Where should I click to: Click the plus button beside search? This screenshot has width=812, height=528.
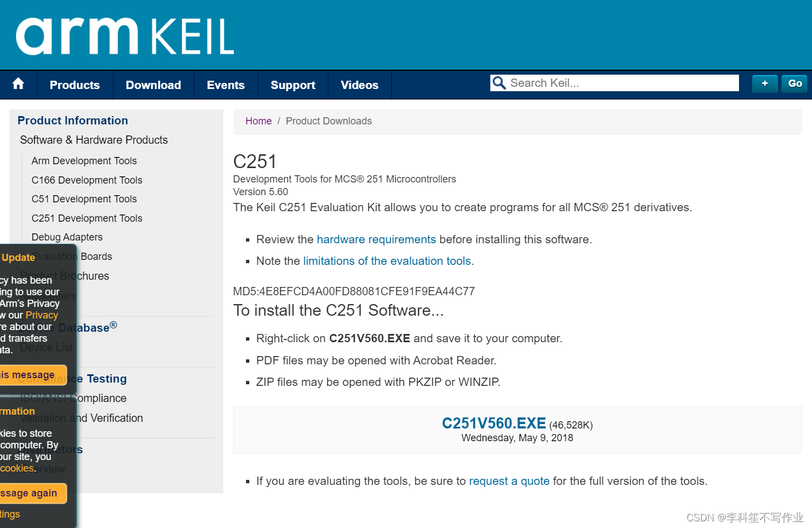(764, 83)
